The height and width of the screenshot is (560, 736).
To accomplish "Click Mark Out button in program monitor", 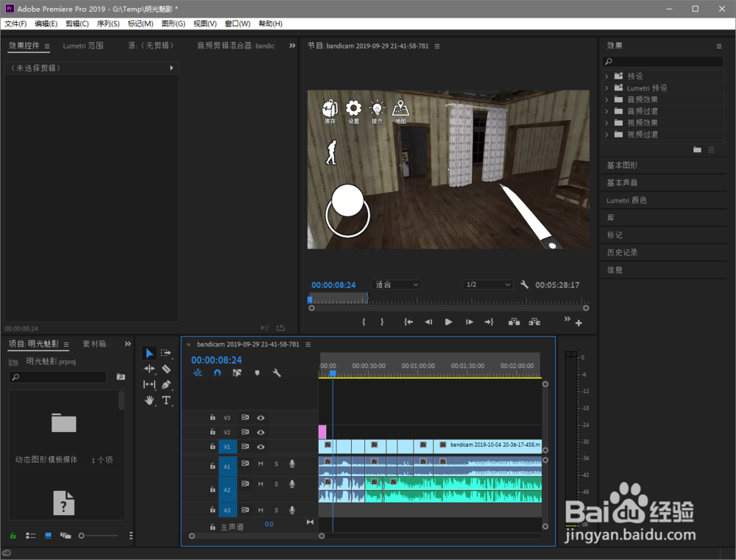I will 382,322.
